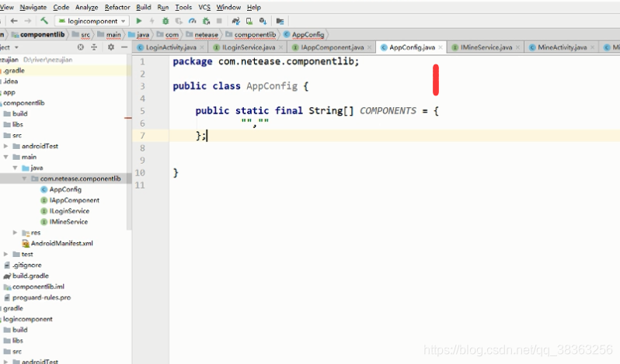Select the .gitignore file

23,265
